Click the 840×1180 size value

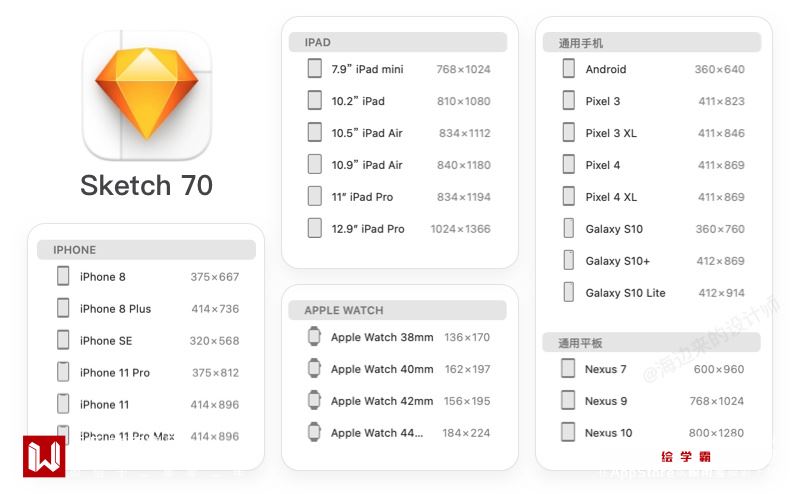click(x=463, y=165)
